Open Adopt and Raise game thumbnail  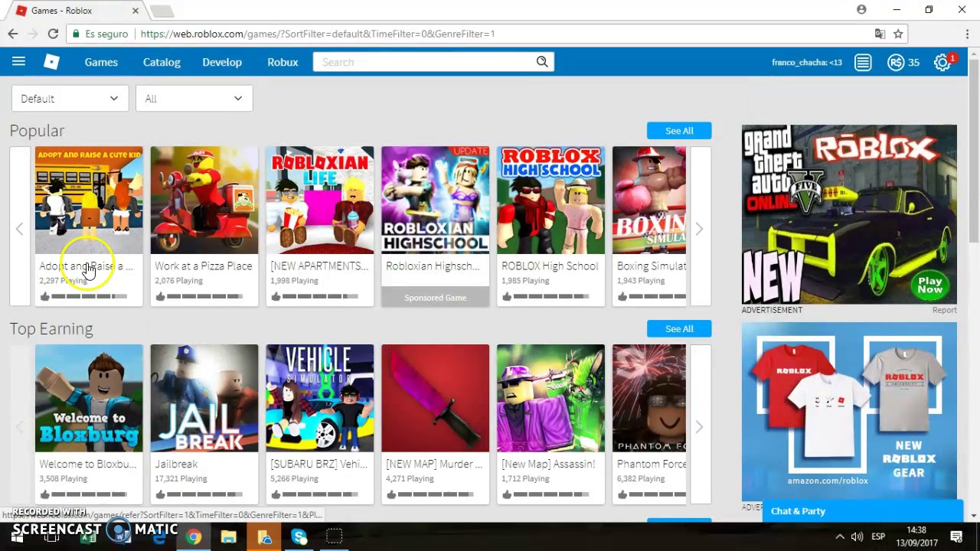(89, 200)
